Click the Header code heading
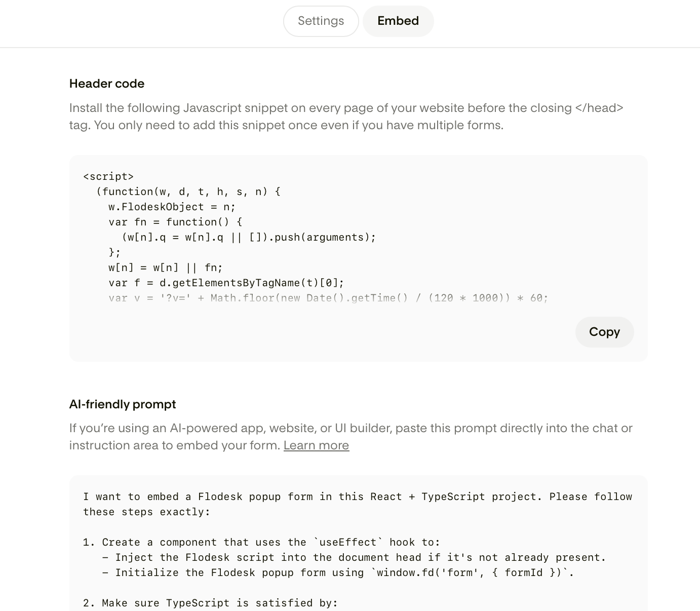 point(107,84)
